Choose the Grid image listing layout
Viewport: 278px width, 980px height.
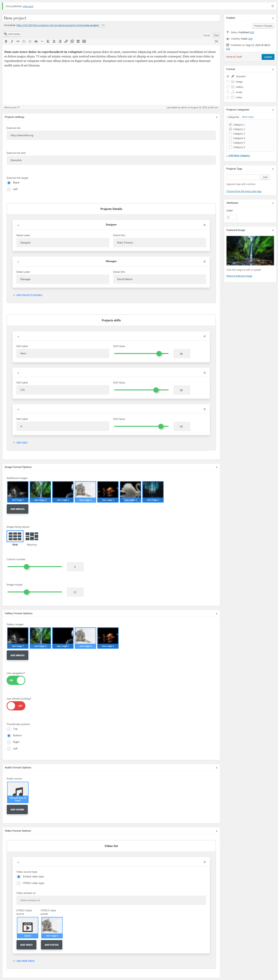click(x=15, y=536)
